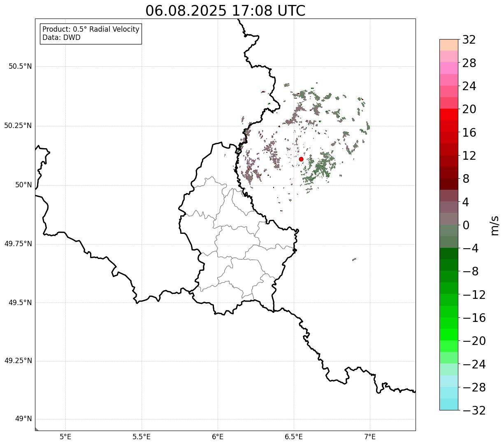Viewport: 504px width, 445px height.
Task: Click the colorbar tick label −32
Action: coord(474,410)
